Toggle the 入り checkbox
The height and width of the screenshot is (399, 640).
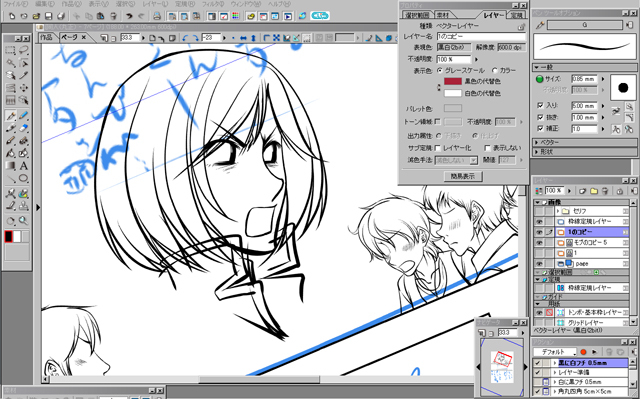pyautogui.click(x=540, y=105)
